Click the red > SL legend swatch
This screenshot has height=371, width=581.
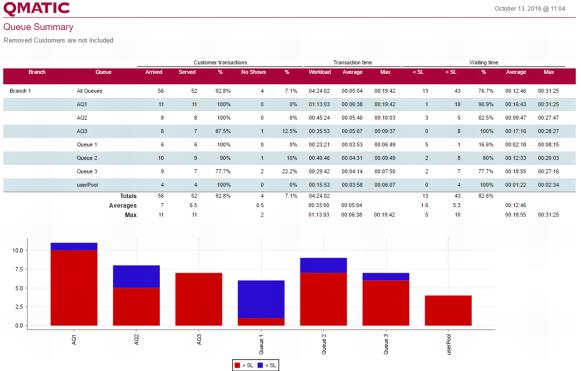tap(238, 365)
